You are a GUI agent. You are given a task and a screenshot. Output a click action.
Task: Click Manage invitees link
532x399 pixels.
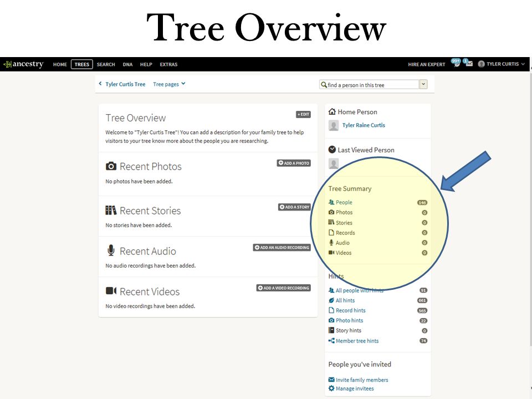click(355, 389)
